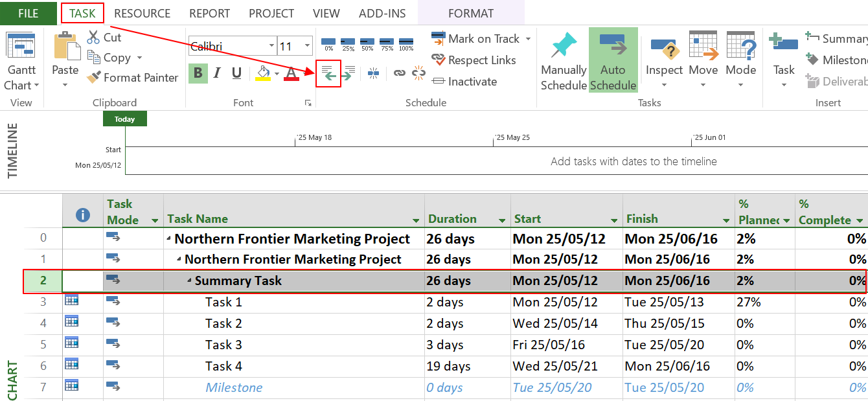This screenshot has width=868, height=401.
Task: Mark selected task 25% complete
Action: tap(348, 43)
